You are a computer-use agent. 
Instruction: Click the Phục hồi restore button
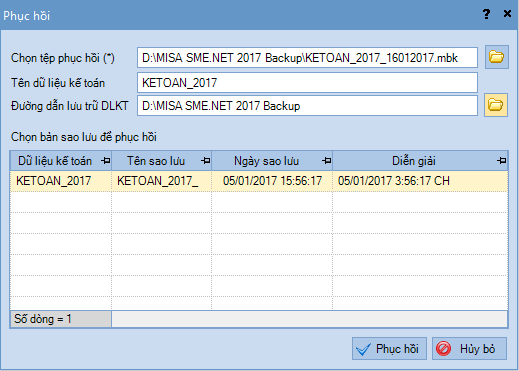tap(389, 349)
